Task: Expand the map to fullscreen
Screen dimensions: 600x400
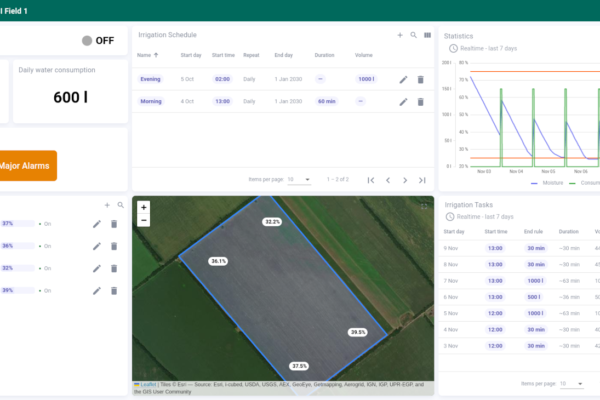Action: coord(424,206)
